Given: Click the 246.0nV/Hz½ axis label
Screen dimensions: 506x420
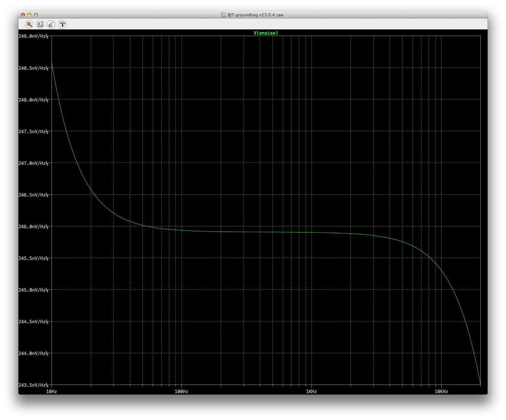Looking at the screenshot, I should pyautogui.click(x=33, y=227).
